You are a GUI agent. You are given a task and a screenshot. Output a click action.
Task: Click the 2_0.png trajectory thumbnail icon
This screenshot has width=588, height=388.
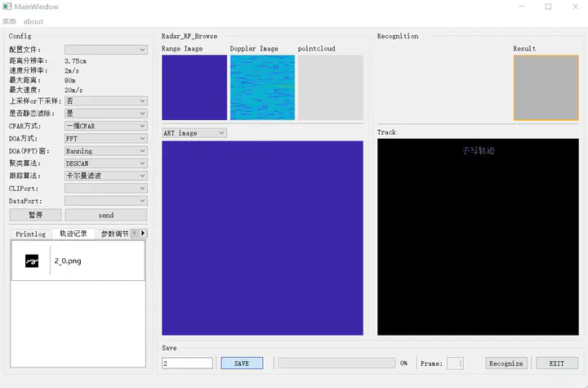click(x=31, y=261)
